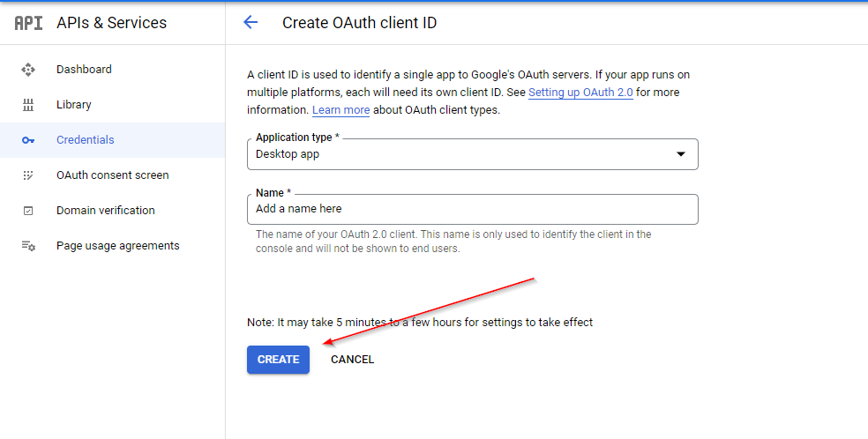
Task: Click the API logo in the header
Action: 28,23
